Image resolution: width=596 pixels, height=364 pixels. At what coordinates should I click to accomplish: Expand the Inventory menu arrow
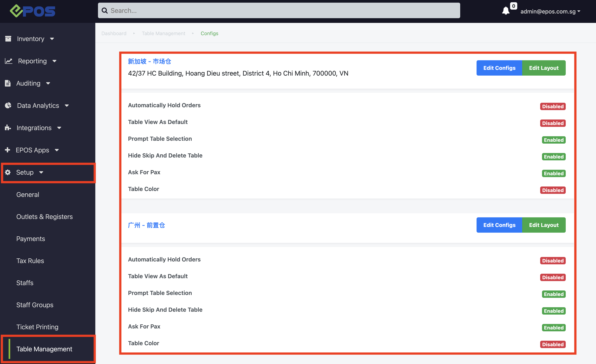coord(52,39)
